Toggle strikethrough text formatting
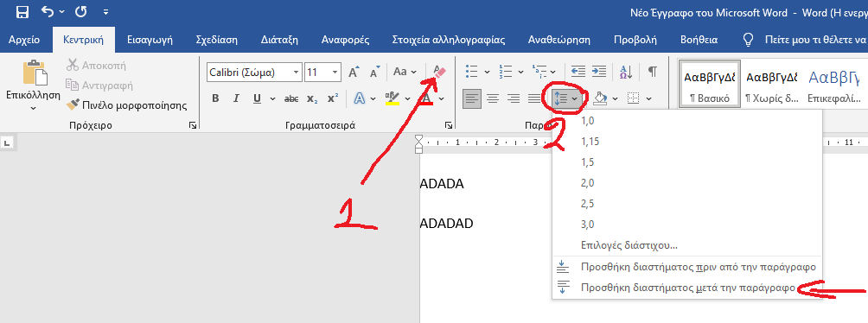Screen dimensions: 868x323 [x=291, y=99]
